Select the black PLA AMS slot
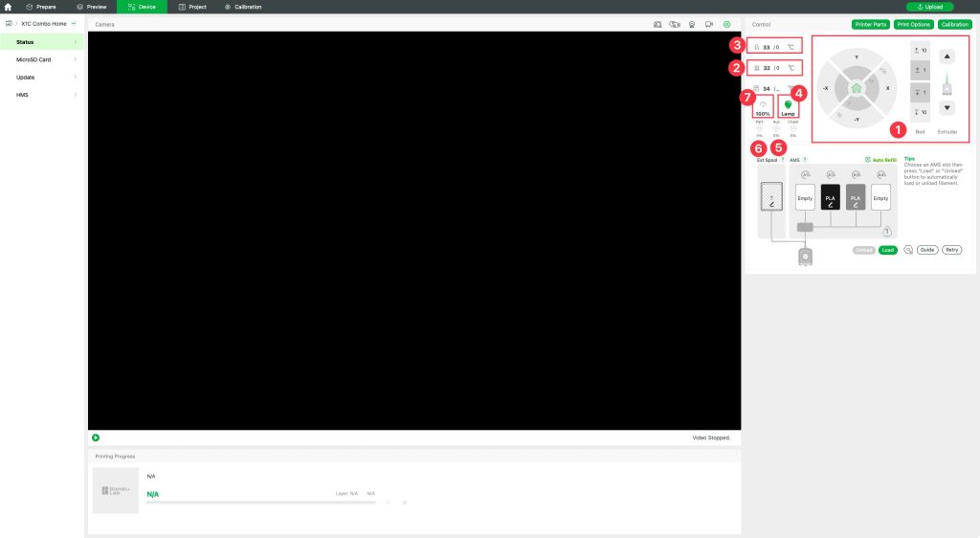Image resolution: width=980 pixels, height=538 pixels. point(830,197)
